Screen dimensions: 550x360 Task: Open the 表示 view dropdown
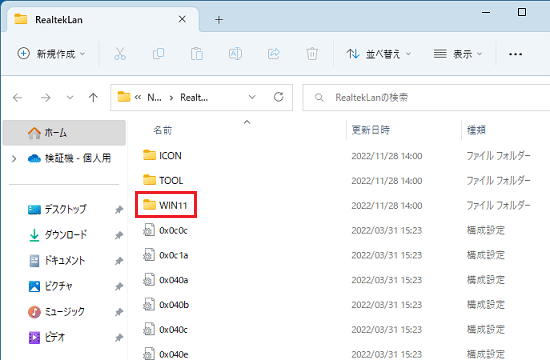coord(458,54)
